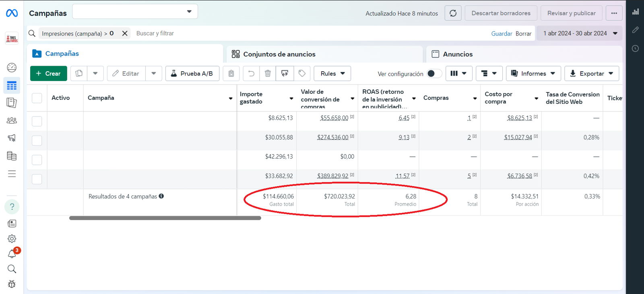Screen dimensions: 644x294
Task: Click the Borrar filter link
Action: tap(523, 33)
